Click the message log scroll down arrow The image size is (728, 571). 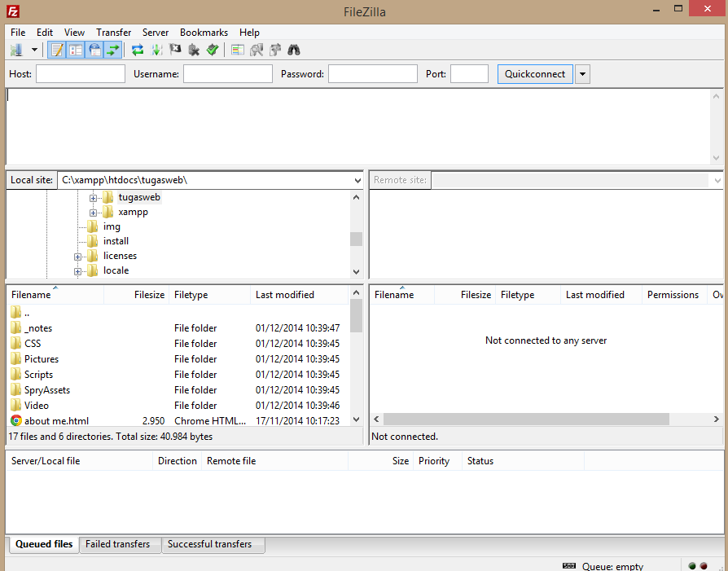click(716, 158)
